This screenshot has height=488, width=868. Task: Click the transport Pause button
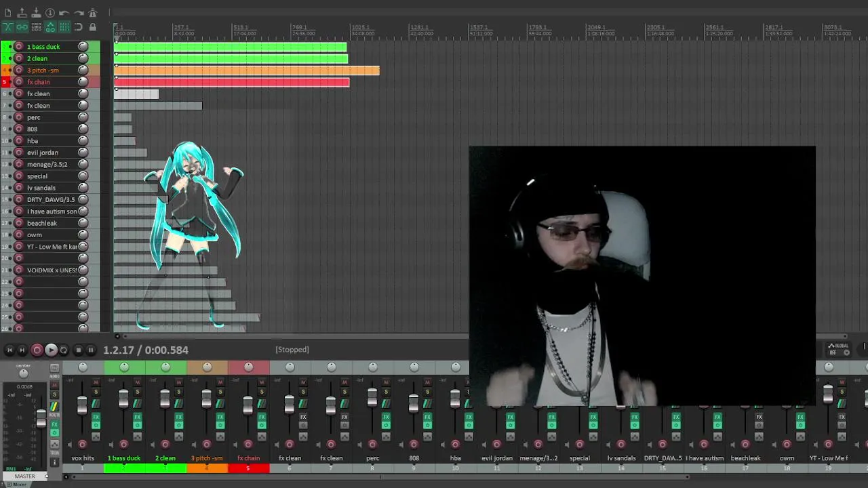(x=91, y=350)
